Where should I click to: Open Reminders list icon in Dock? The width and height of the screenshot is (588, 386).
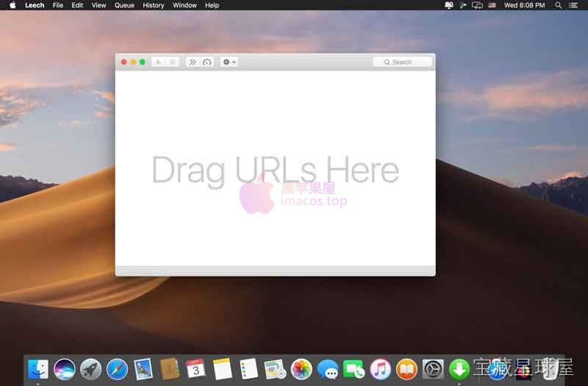tap(248, 369)
